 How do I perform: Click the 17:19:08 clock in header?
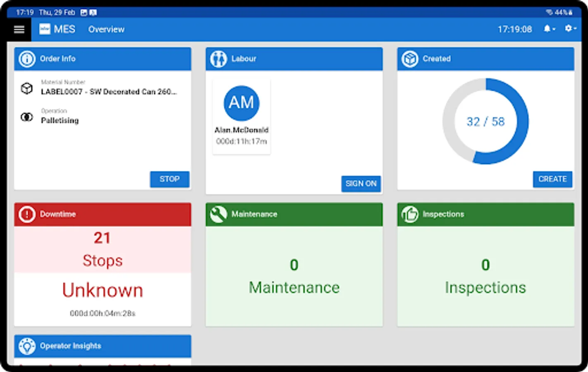point(515,29)
